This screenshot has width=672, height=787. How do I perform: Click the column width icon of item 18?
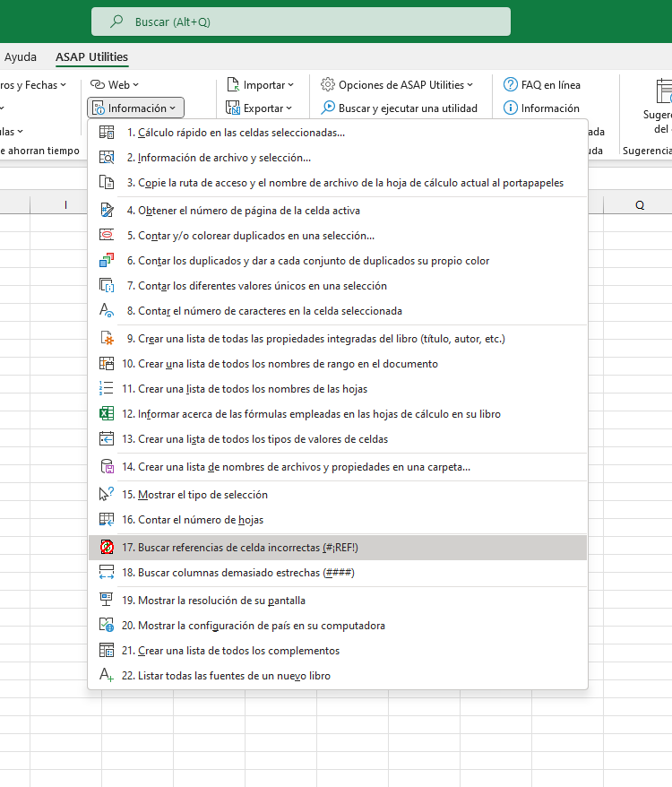point(107,573)
